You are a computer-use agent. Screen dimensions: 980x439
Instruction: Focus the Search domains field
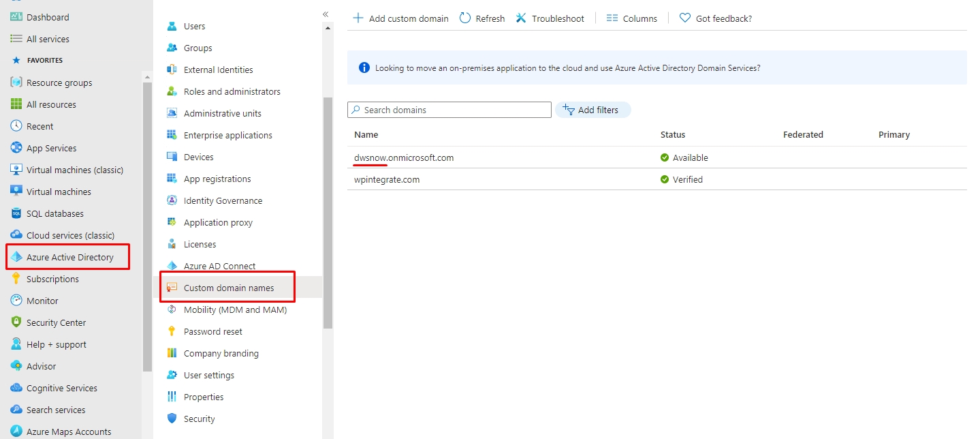click(449, 110)
